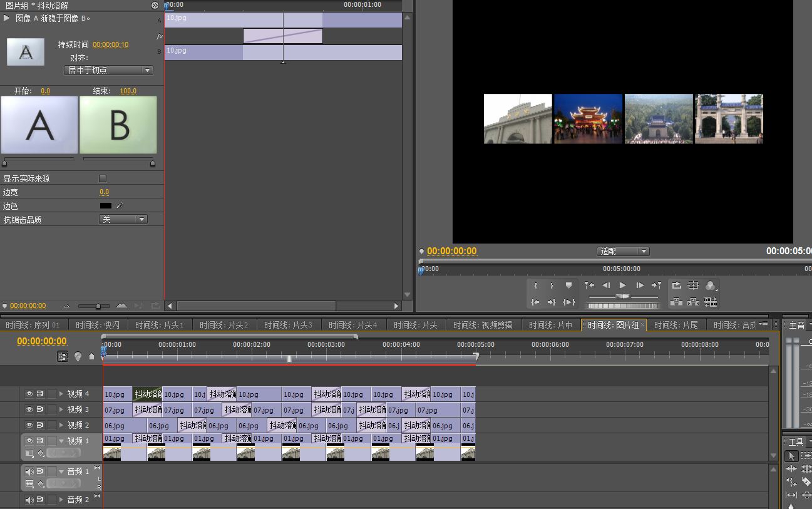Hide the 视频 4 track with eye icon
The image size is (812, 509).
click(29, 394)
